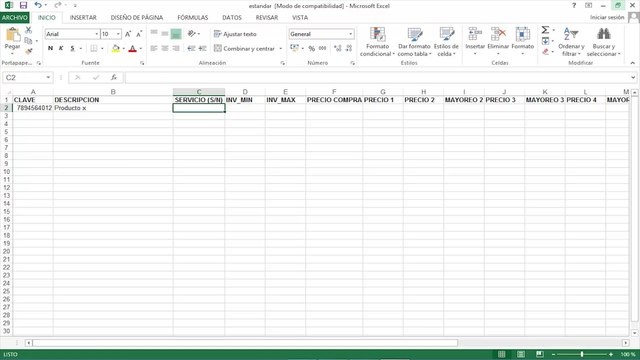Apply red font color A icon

132,49
